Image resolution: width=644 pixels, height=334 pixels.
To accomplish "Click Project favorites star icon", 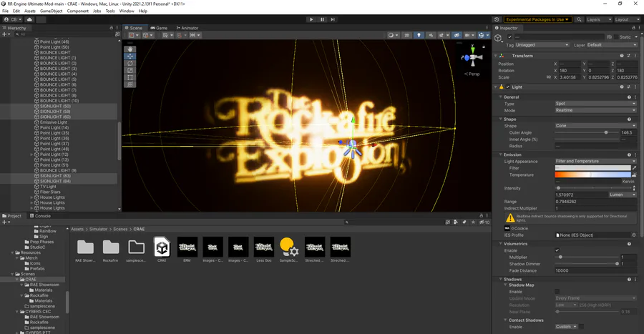I will click(x=473, y=222).
